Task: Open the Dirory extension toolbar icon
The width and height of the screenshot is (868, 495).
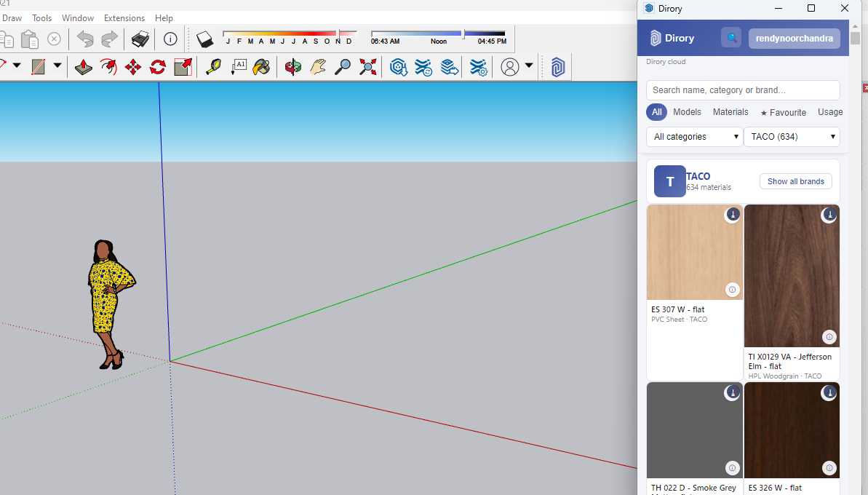Action: coord(557,67)
